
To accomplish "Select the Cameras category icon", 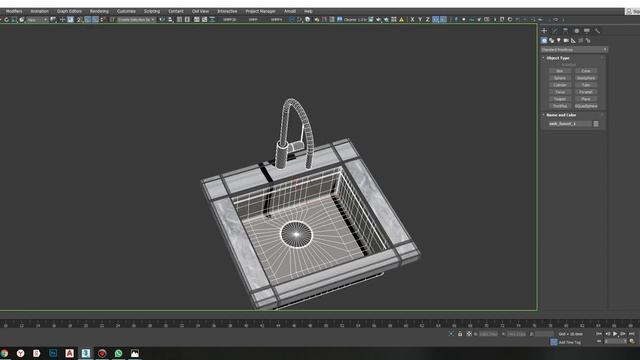I will pyautogui.click(x=566, y=40).
